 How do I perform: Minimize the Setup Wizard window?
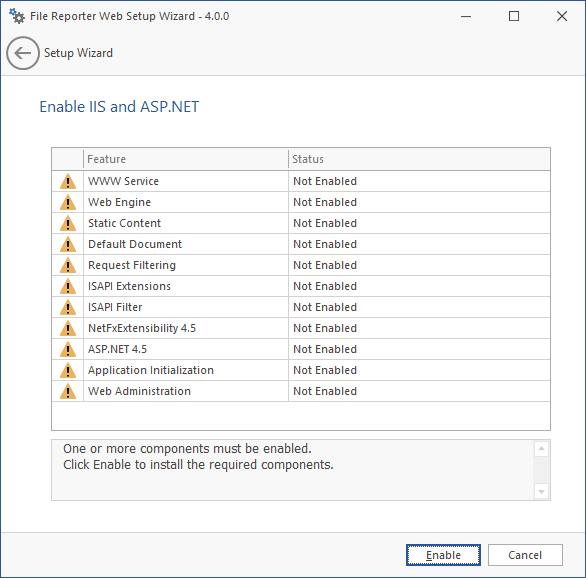point(466,16)
